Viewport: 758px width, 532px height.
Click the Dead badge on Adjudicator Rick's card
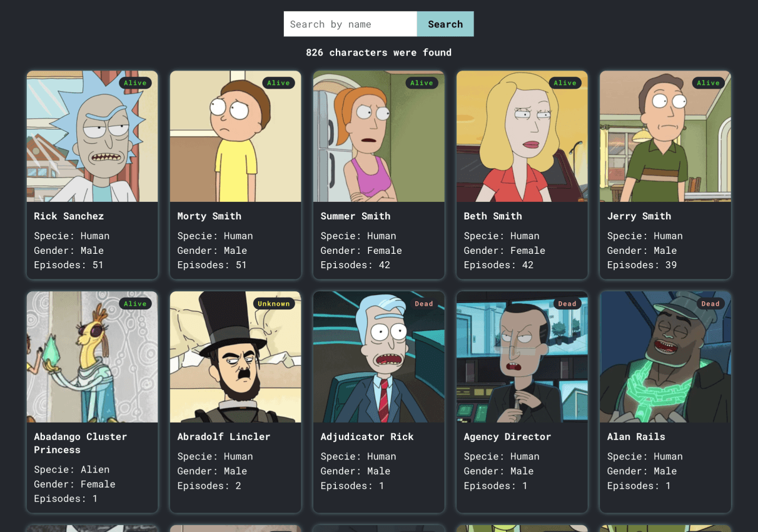423,303
